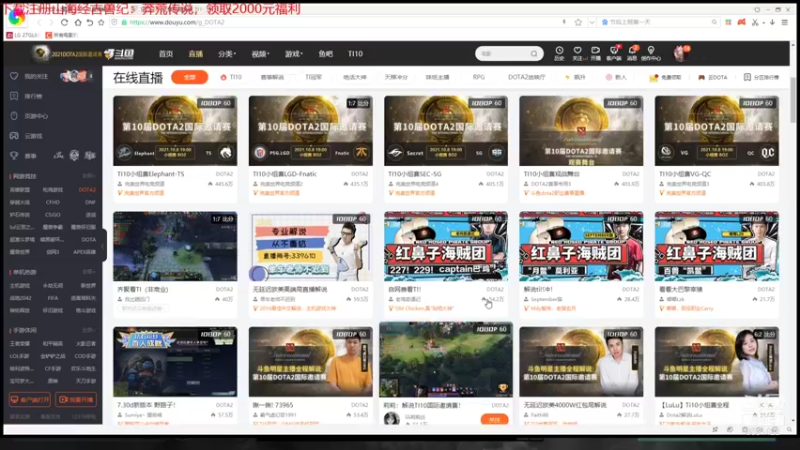Collapse the sidebar with side arrow handle

click(x=103, y=246)
